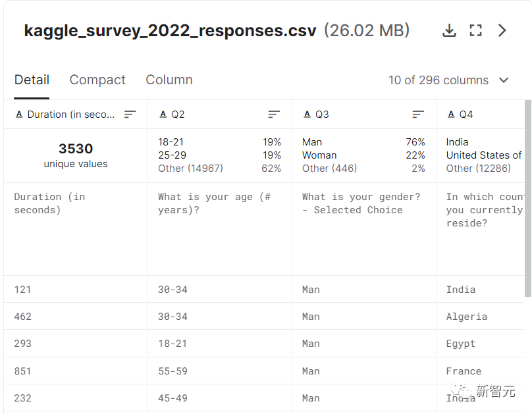This screenshot has height=414, width=532.
Task: Select the Detail tab
Action: coord(32,80)
